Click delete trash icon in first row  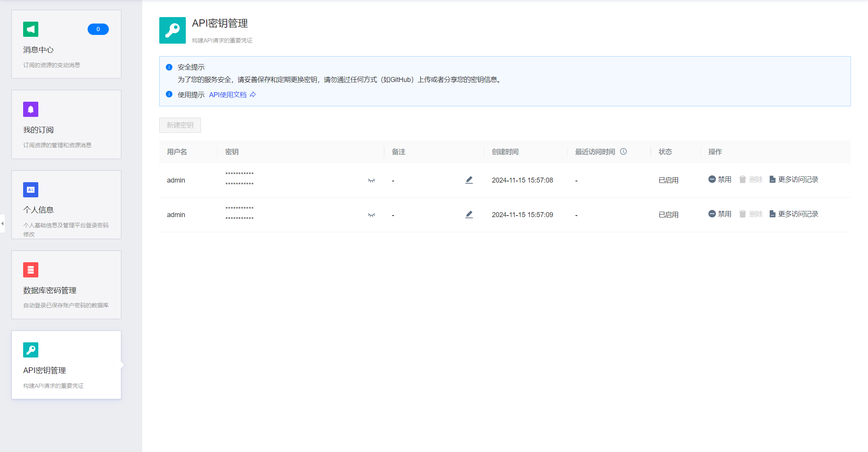click(x=743, y=180)
